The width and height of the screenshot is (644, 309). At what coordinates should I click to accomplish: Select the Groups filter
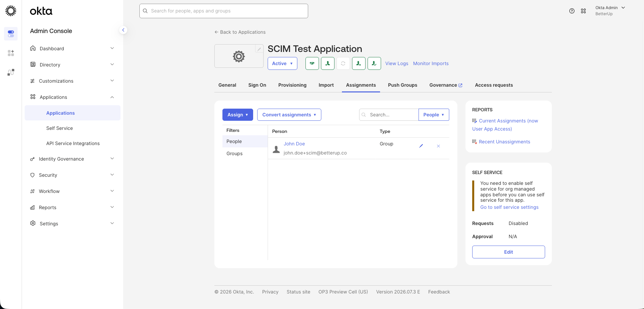coord(245,153)
